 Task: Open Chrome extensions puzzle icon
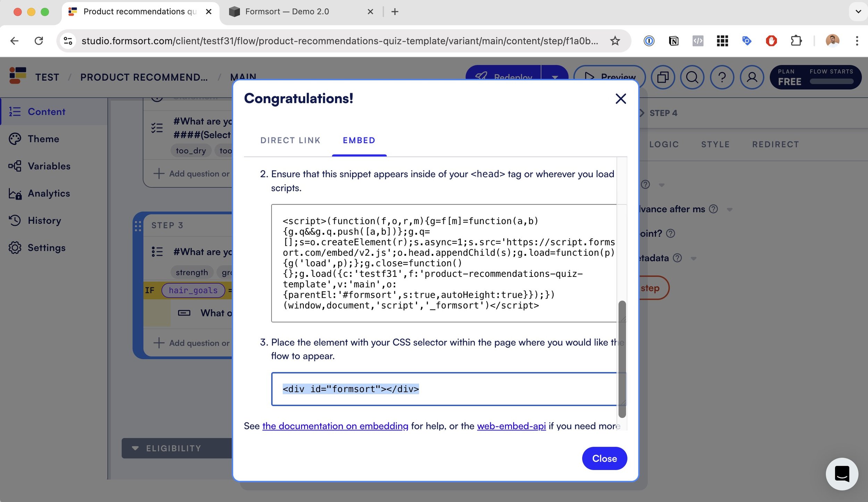point(796,41)
